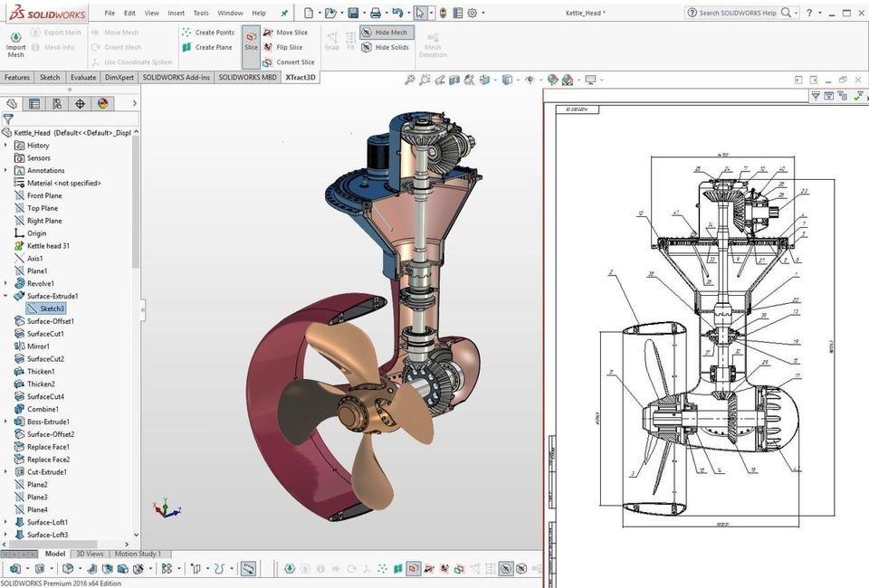Click the Create Plane tool
The height and width of the screenshot is (588, 869).
207,47
